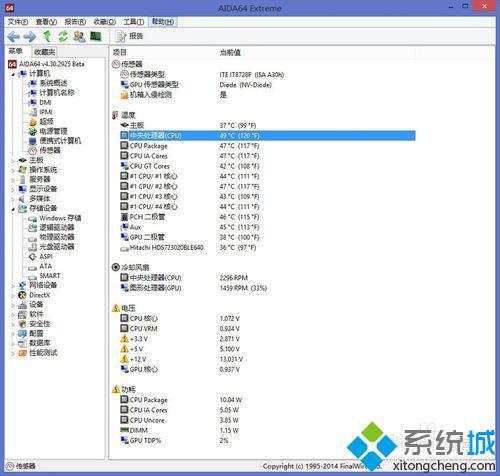Click the 项目 column header
This screenshot has width=500, height=476.
119,52
